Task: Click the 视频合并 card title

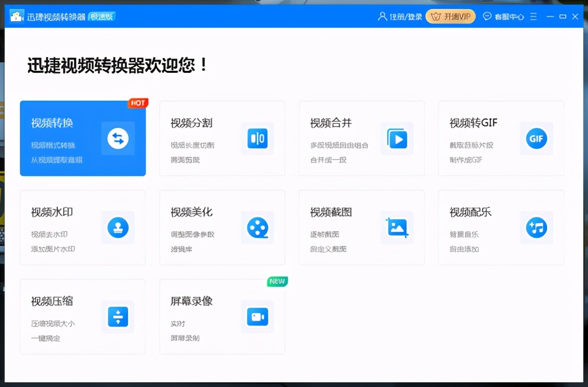Action: (x=331, y=123)
